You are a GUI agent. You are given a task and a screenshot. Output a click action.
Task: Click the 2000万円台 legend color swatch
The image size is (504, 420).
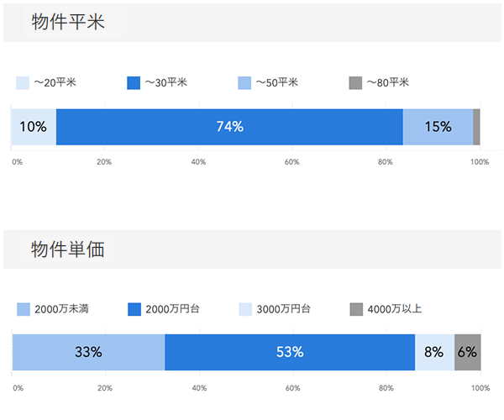point(134,309)
